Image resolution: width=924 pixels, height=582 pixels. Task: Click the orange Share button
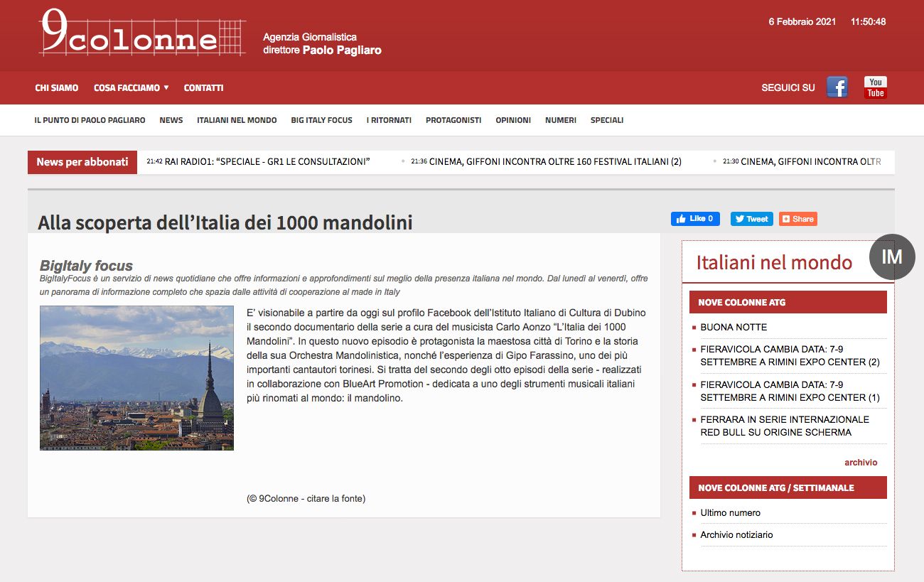(797, 219)
